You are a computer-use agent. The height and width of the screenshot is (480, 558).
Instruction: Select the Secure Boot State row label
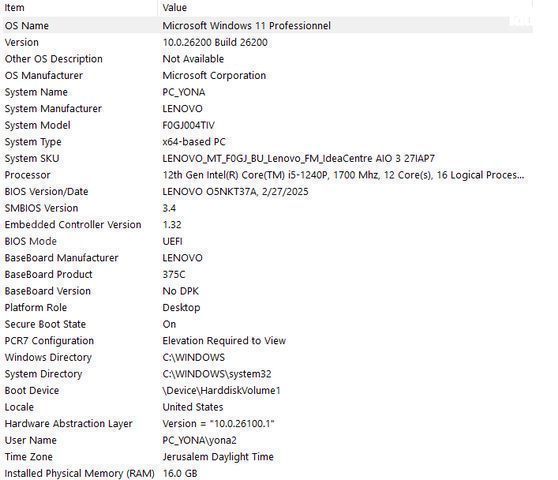point(45,324)
